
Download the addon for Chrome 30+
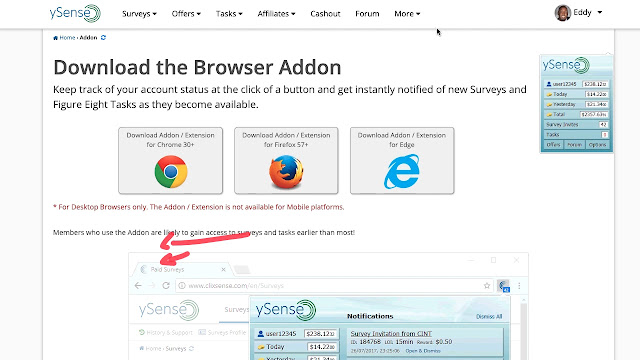pyautogui.click(x=171, y=161)
